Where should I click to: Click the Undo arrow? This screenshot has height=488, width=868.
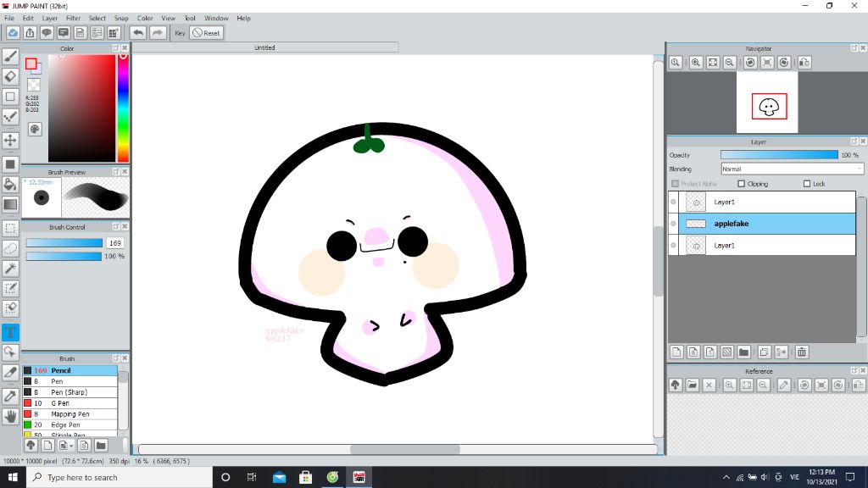click(x=138, y=33)
